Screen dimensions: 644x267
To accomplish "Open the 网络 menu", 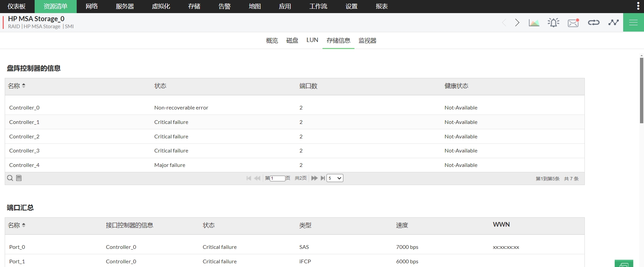I will tap(92, 6).
